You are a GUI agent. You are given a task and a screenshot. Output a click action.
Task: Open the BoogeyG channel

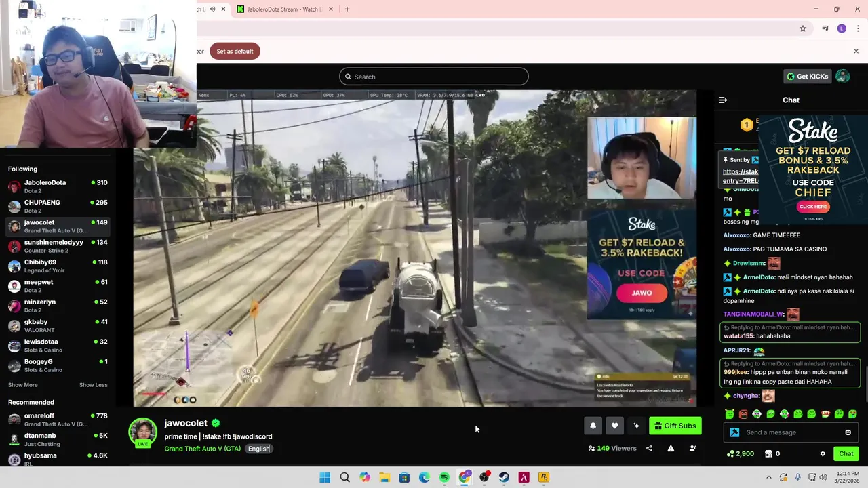(x=58, y=365)
